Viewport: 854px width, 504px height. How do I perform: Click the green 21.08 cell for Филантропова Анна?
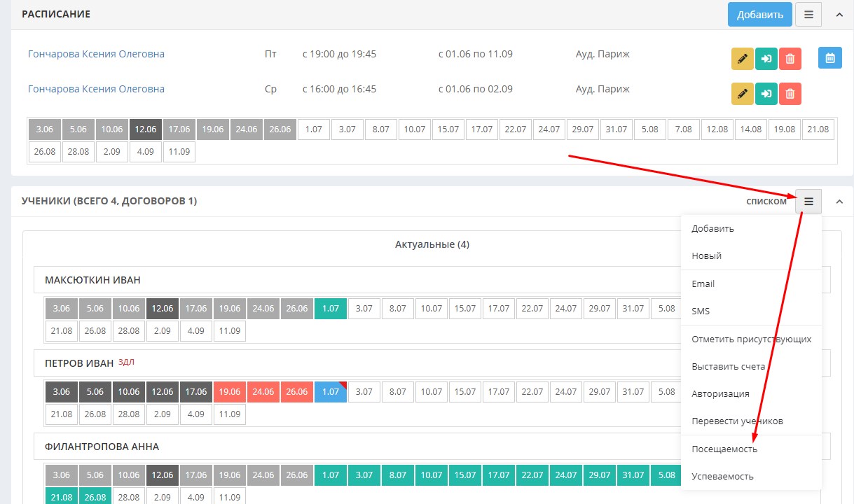click(x=62, y=497)
